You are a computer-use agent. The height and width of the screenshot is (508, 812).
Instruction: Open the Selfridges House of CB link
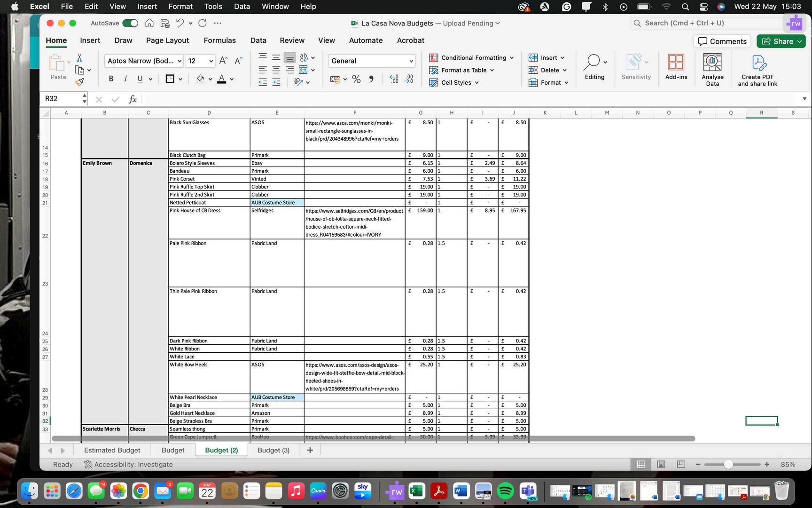(354, 222)
